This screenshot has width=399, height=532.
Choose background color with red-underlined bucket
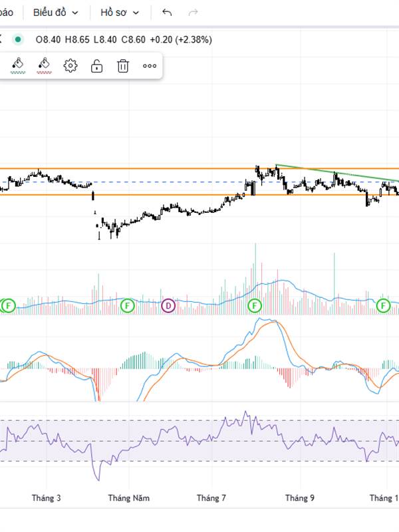(44, 65)
